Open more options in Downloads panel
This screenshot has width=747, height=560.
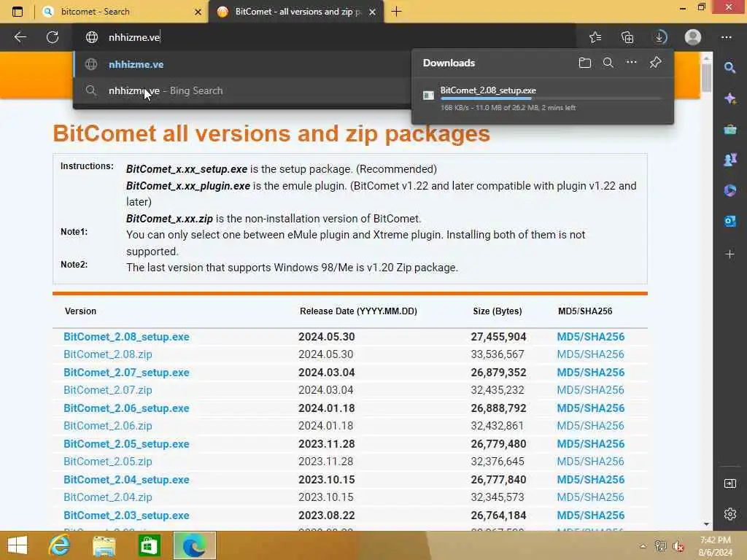(x=631, y=63)
